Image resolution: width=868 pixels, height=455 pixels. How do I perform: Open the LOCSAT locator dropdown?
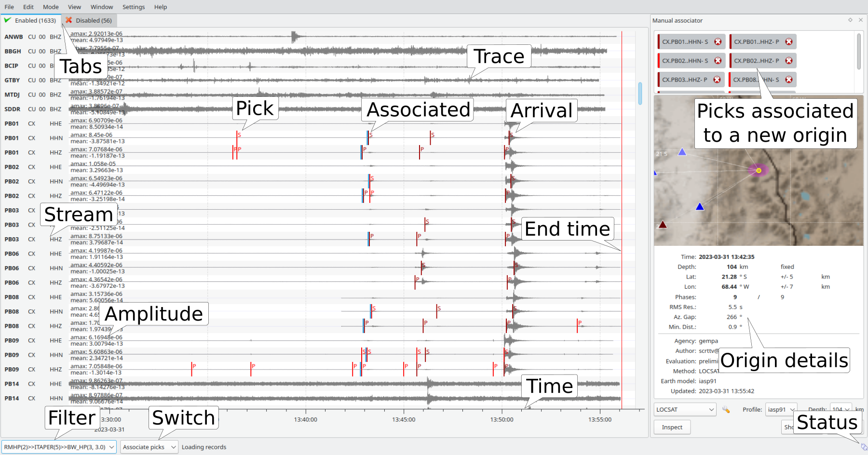[x=685, y=410]
